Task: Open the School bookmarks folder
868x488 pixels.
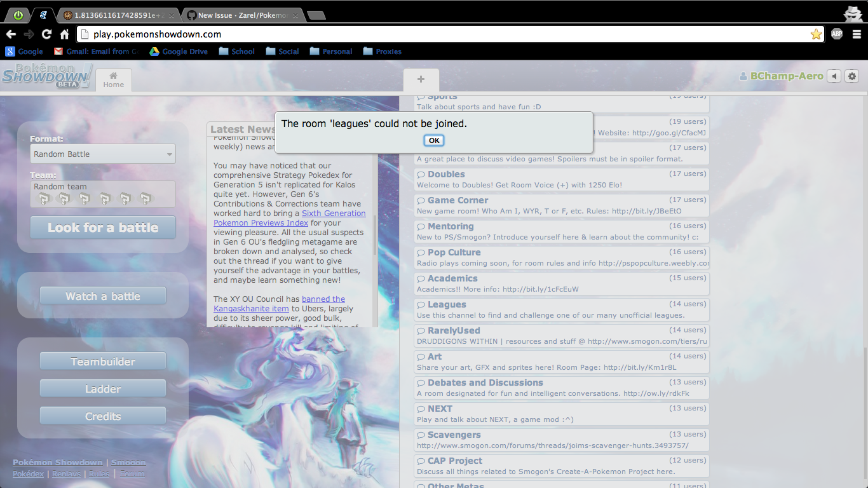Action: coord(236,51)
